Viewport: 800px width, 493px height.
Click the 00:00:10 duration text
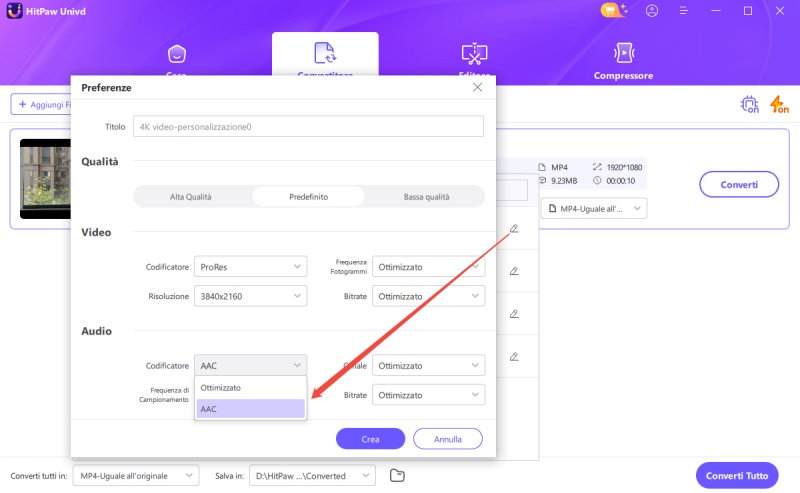tap(620, 181)
